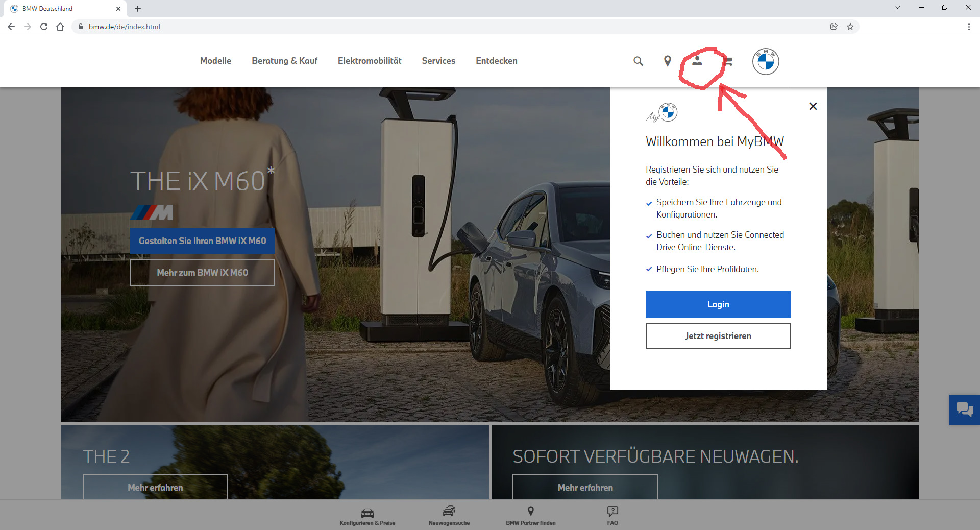
Task: Minimize the Chrome window
Action: point(921,7)
